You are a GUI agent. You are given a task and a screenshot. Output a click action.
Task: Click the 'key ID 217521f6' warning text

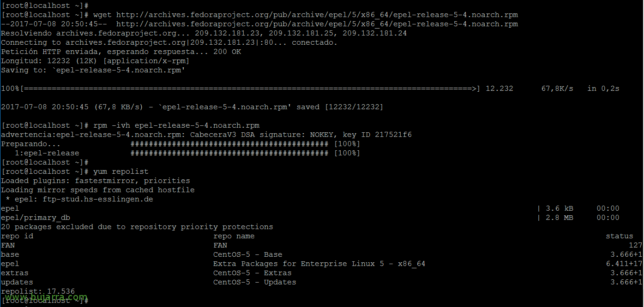[x=377, y=135]
